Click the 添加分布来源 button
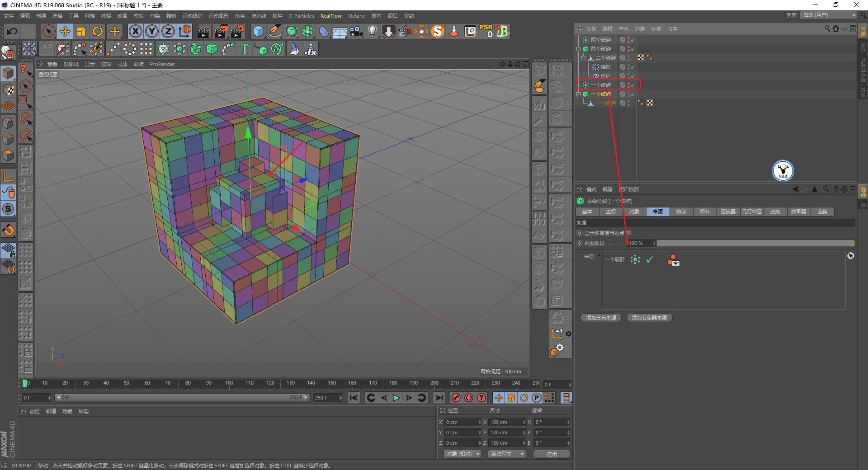Image resolution: width=868 pixels, height=470 pixels. [x=600, y=317]
